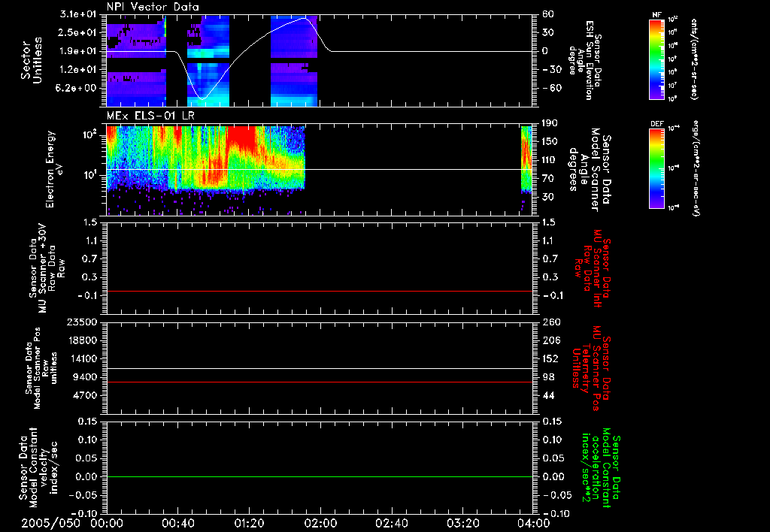Click the 260 telemetry tick value

point(550,322)
